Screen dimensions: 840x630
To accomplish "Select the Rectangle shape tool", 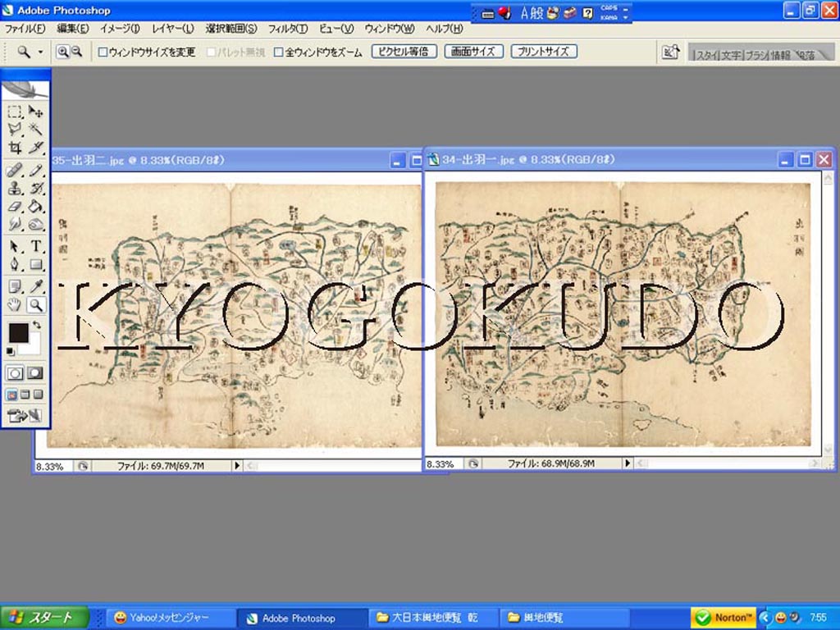I will point(35,264).
